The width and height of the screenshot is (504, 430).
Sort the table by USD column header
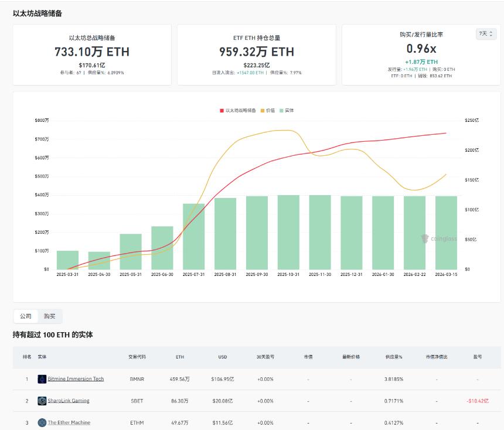(223, 357)
